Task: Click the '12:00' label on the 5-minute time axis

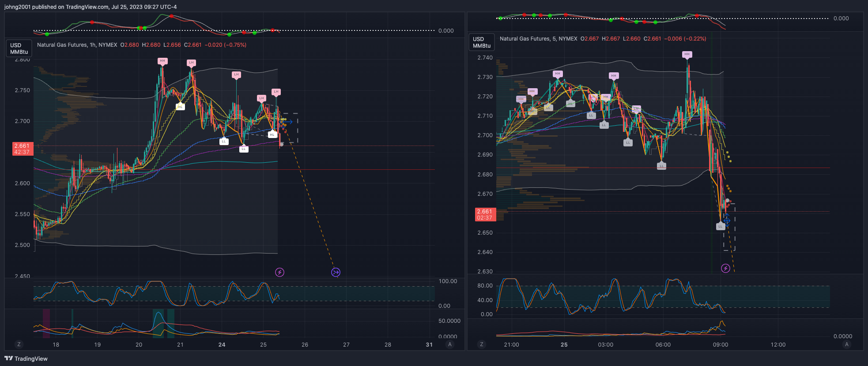Action: click(778, 345)
